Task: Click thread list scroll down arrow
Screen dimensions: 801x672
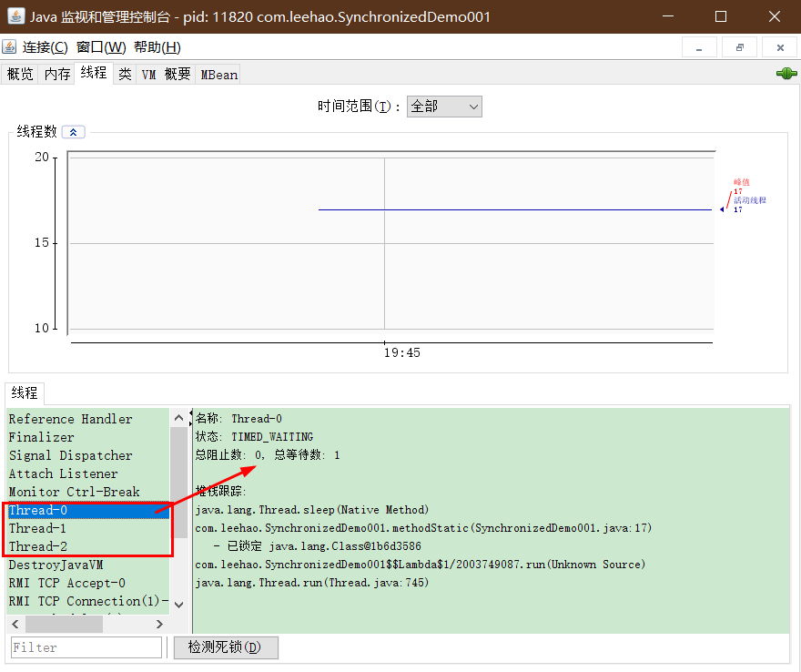Action: coord(178,605)
